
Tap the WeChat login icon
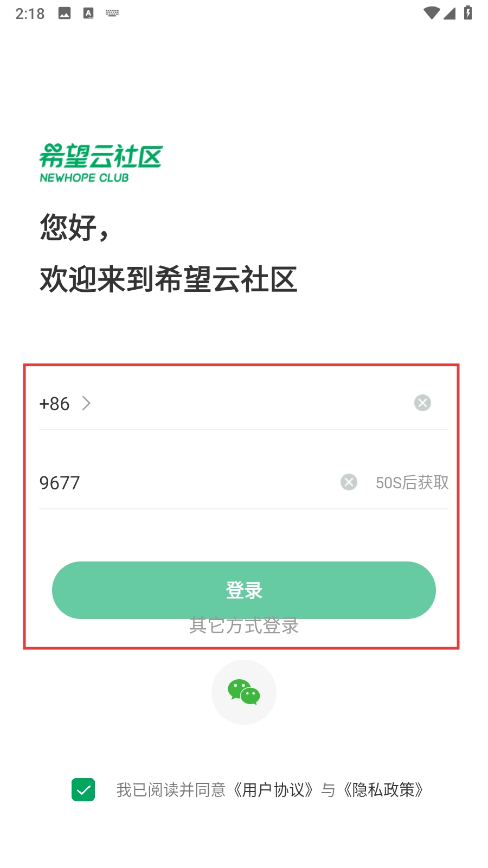(244, 692)
